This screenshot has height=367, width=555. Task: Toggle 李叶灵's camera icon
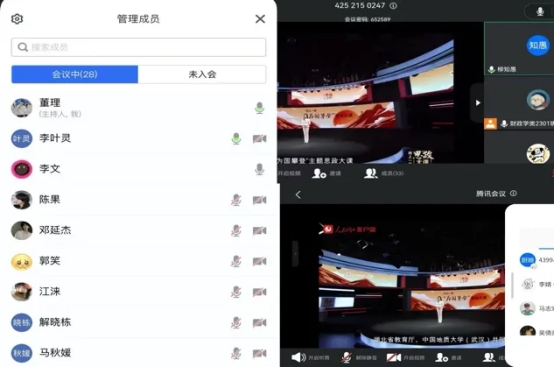pyautogui.click(x=259, y=138)
